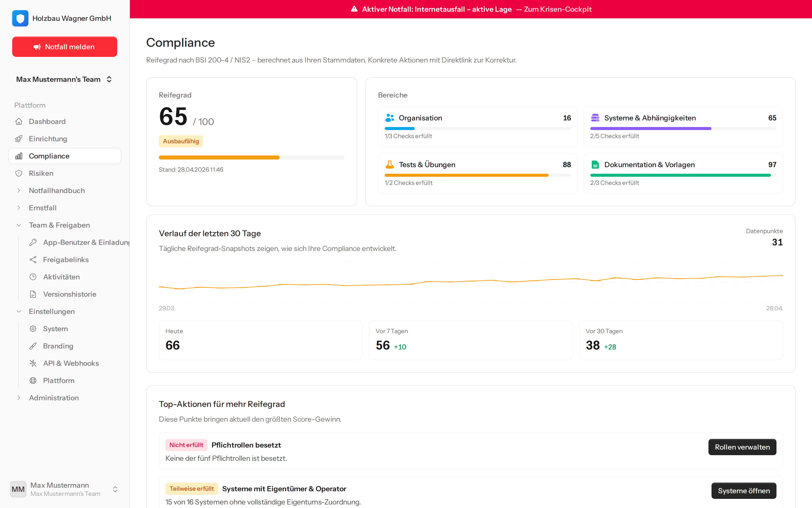This screenshot has height=508, width=812.
Task: Click the API & Webhooks icon
Action: [x=33, y=363]
